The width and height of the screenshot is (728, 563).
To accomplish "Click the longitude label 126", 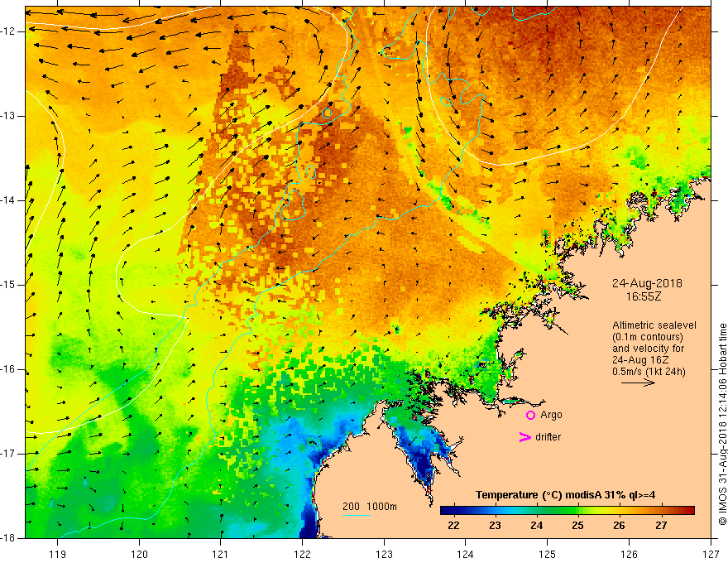I will pyautogui.click(x=629, y=554).
